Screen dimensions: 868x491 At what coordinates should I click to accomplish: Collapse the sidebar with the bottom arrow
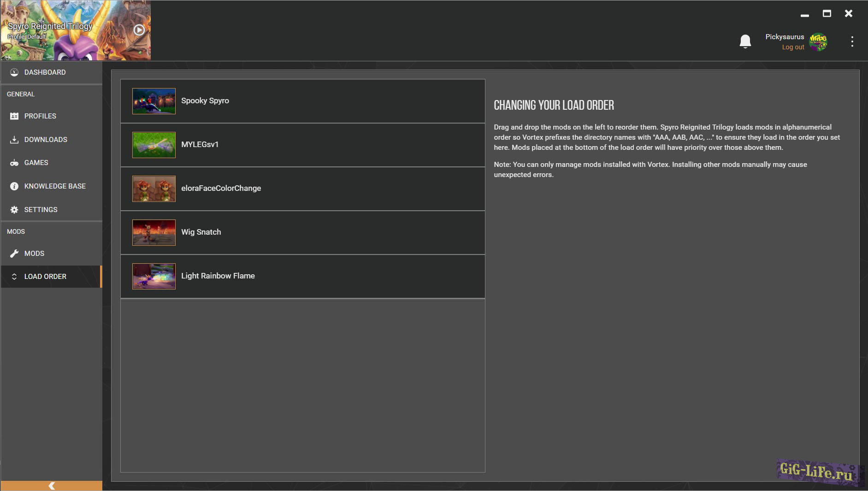point(52,485)
